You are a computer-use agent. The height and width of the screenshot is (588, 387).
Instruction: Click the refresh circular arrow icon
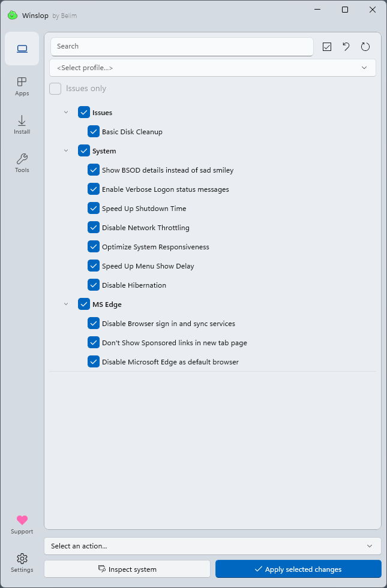coord(365,47)
